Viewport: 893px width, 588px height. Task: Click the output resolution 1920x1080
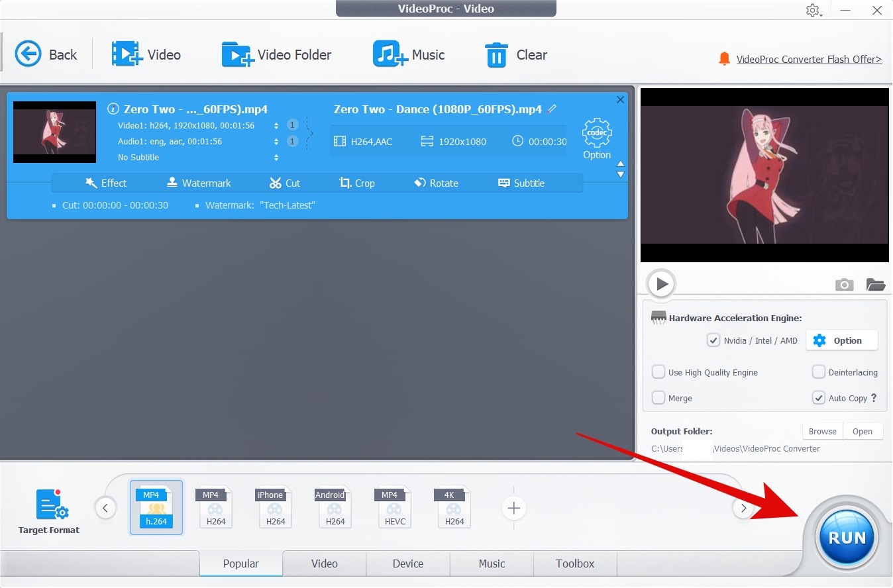[x=454, y=141]
